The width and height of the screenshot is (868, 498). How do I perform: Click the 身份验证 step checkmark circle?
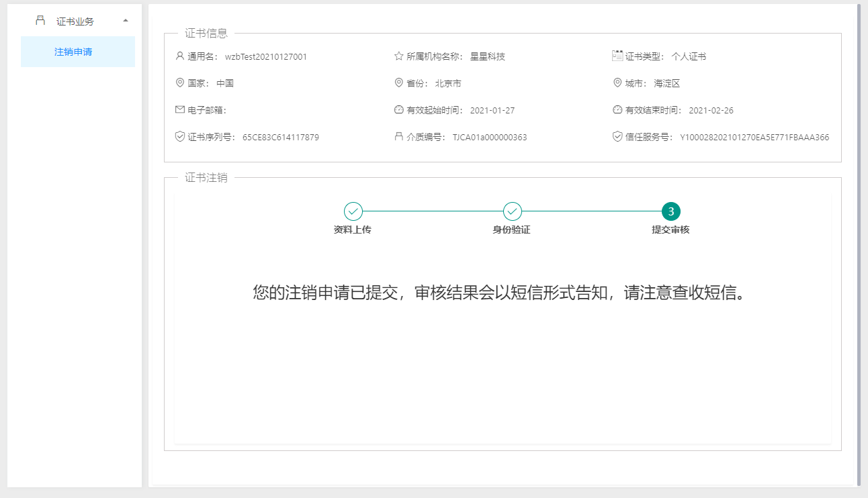[513, 211]
